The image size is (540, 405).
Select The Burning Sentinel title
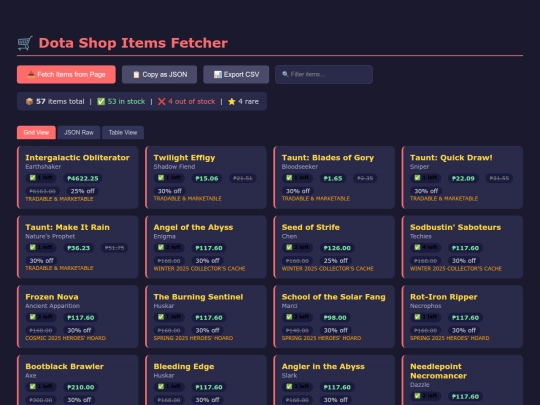point(198,297)
